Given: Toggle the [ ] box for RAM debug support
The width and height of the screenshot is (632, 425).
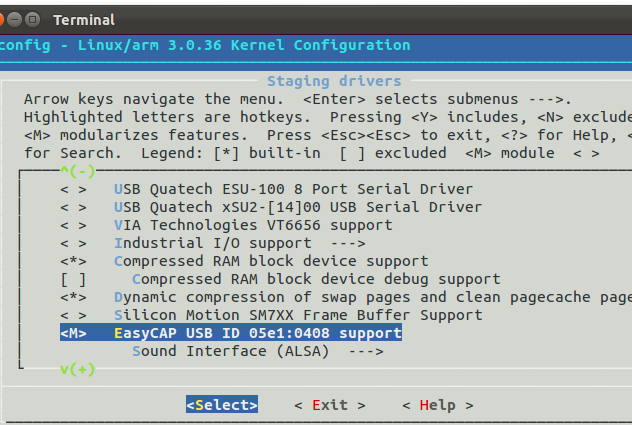Looking at the screenshot, I should 73,279.
